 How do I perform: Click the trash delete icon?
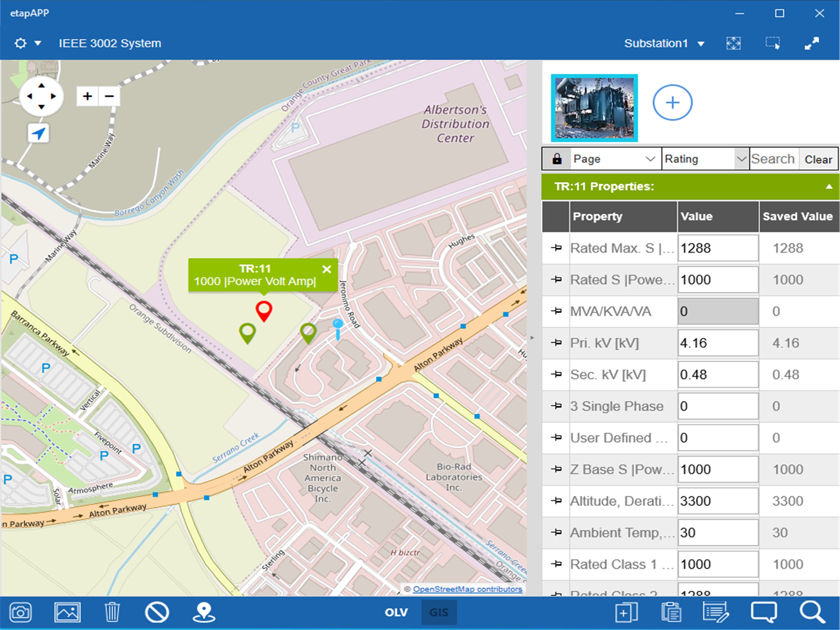112,612
